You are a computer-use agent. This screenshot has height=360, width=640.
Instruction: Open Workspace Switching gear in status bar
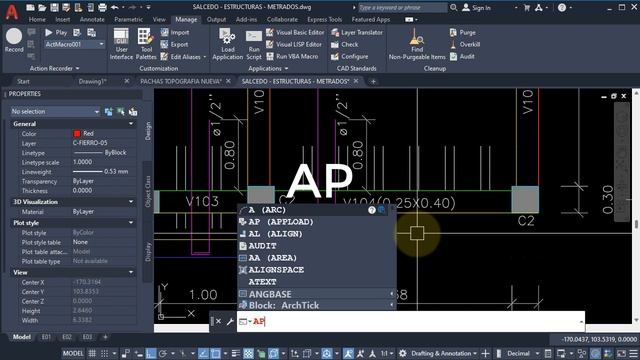point(403,353)
